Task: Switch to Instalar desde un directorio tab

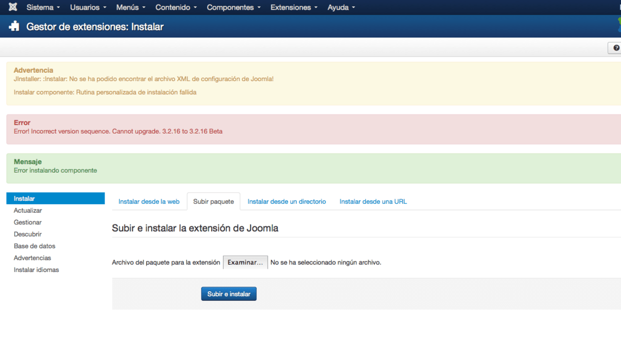Action: point(287,201)
